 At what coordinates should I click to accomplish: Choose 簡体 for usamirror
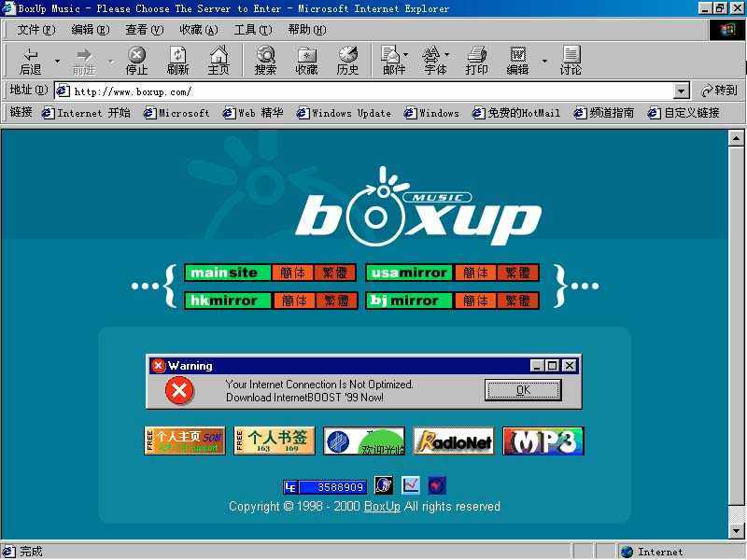coord(475,273)
